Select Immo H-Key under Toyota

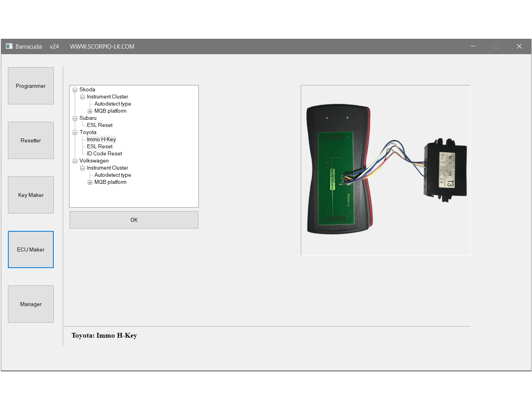click(101, 140)
